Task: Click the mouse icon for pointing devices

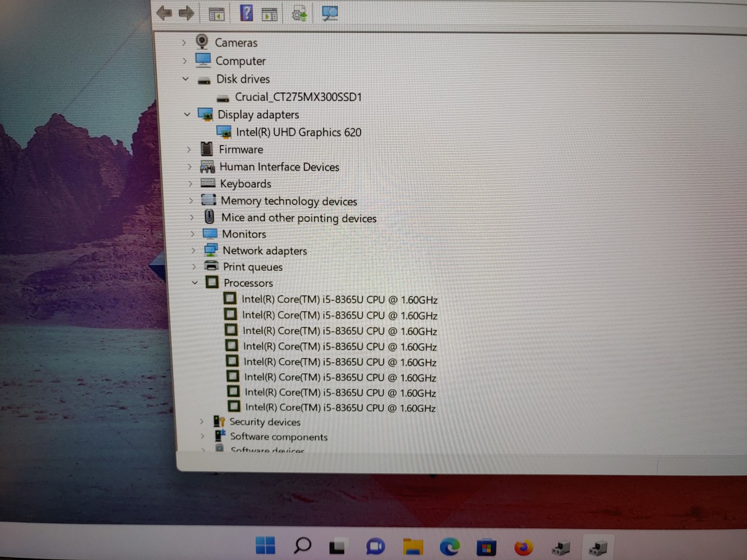Action: click(x=209, y=216)
